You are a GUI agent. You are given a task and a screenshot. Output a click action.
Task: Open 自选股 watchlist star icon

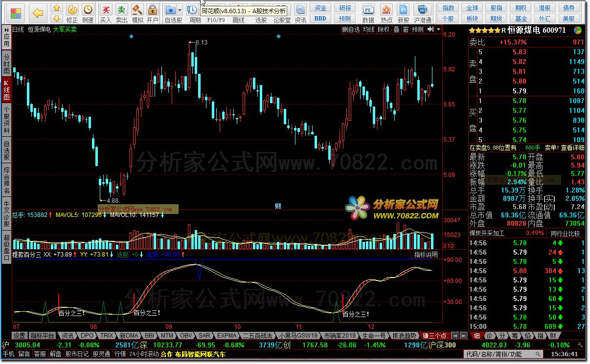[x=170, y=10]
